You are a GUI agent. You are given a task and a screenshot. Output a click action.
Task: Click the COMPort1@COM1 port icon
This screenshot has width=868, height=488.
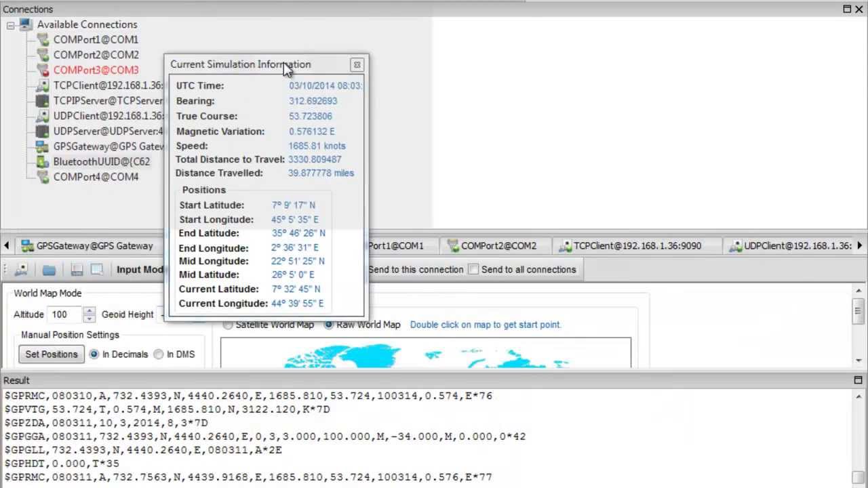click(43, 39)
